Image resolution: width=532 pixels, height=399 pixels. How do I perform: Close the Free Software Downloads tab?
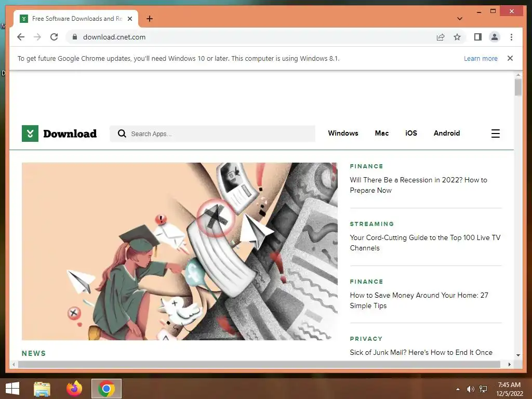pyautogui.click(x=130, y=19)
